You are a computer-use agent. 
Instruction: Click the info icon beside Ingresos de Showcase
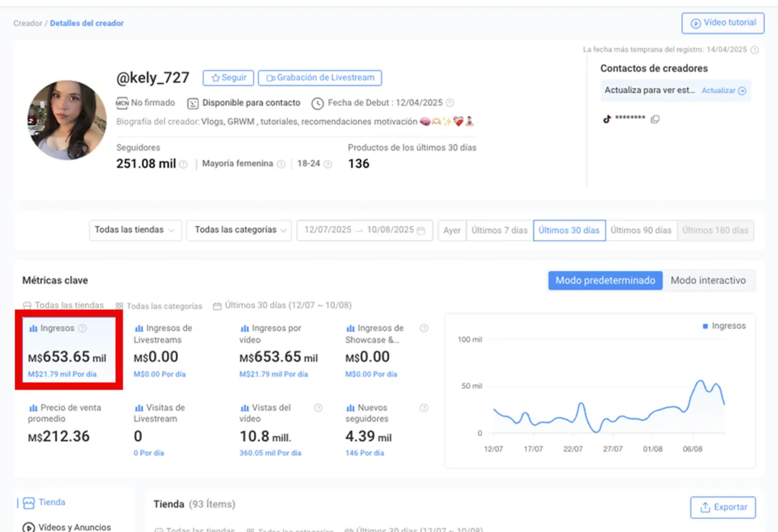[424, 329]
